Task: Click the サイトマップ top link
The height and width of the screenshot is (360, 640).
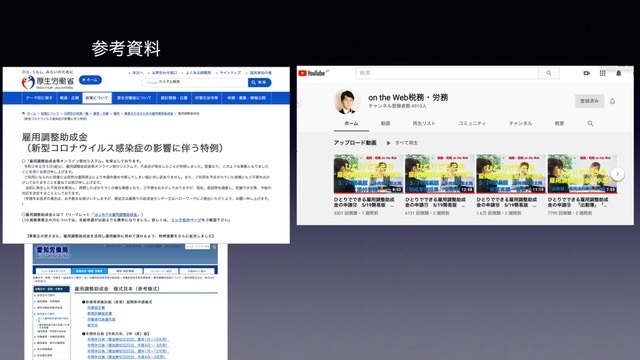Action: pos(230,73)
